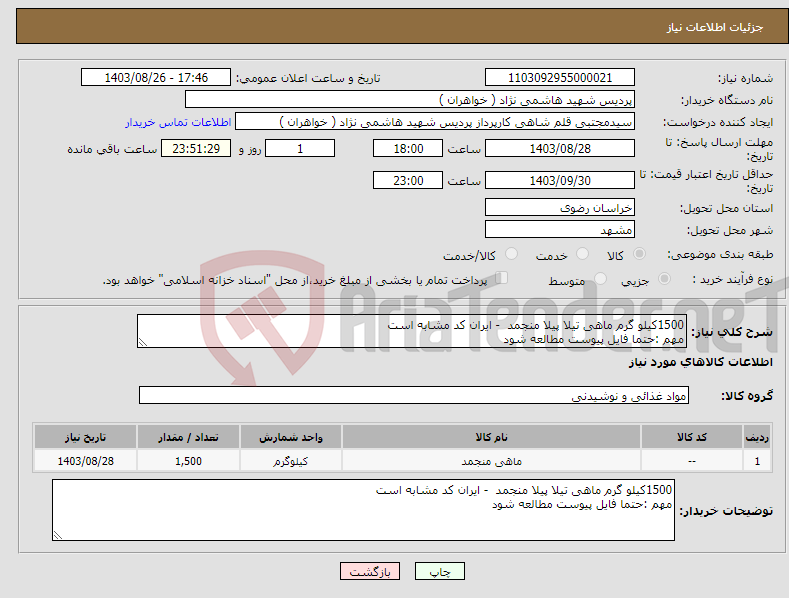Click the response deadline date 1403/08/28 field
The height and width of the screenshot is (598, 789).
[x=560, y=148]
